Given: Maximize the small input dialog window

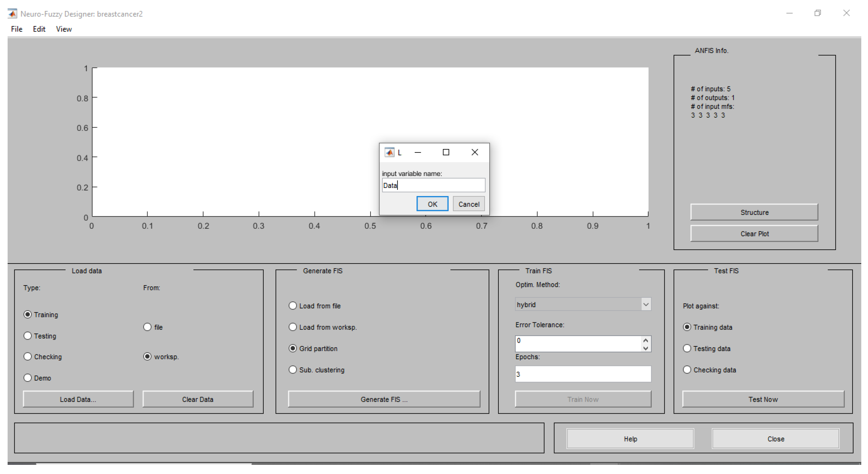Looking at the screenshot, I should pyautogui.click(x=446, y=152).
